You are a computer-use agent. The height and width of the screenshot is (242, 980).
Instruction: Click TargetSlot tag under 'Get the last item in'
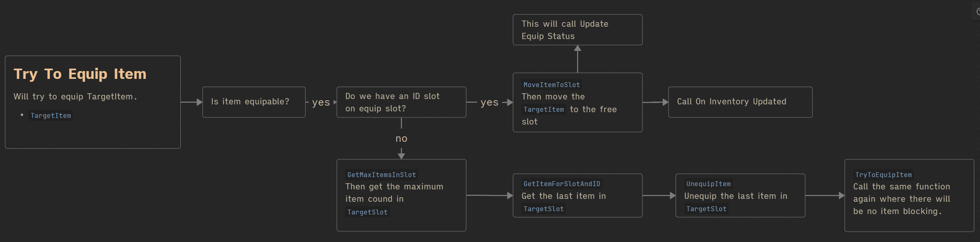pos(543,209)
